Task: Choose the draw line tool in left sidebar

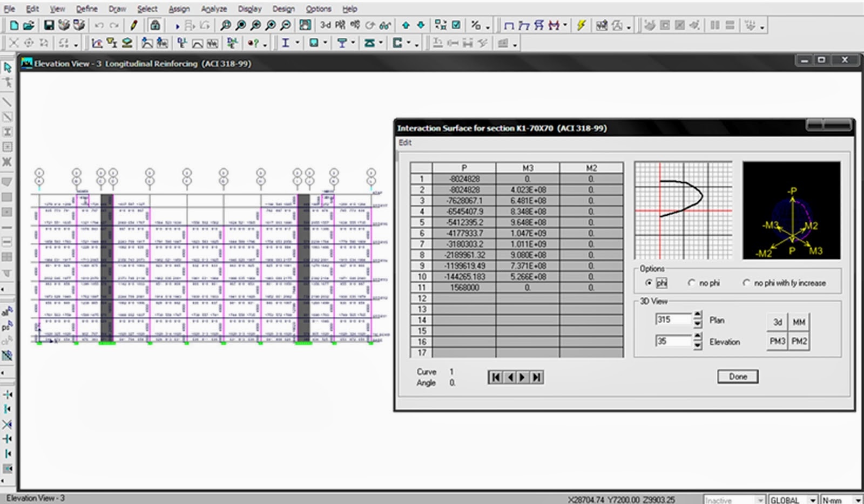Action: [8, 102]
